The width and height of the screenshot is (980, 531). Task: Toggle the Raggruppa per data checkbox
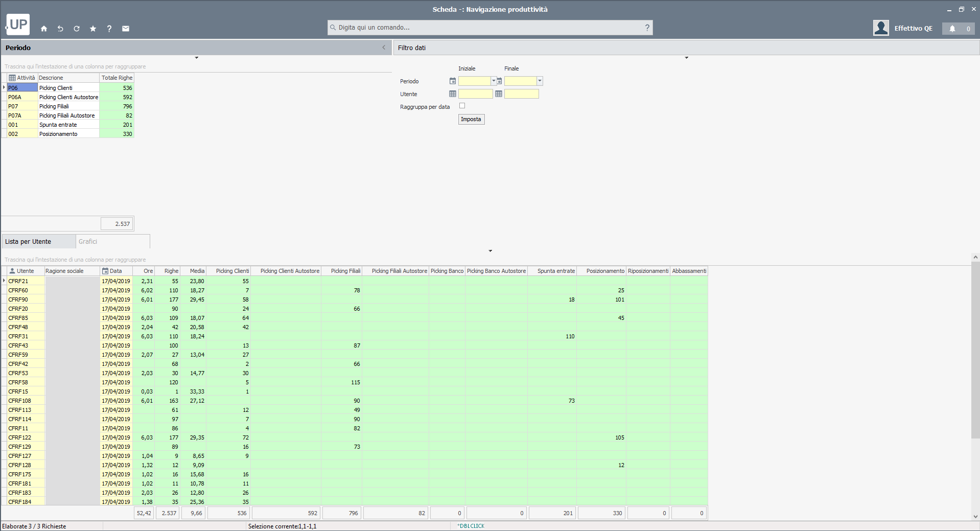462,106
